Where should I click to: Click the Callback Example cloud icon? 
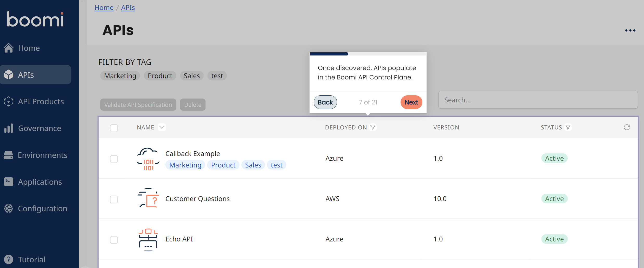[x=148, y=159]
